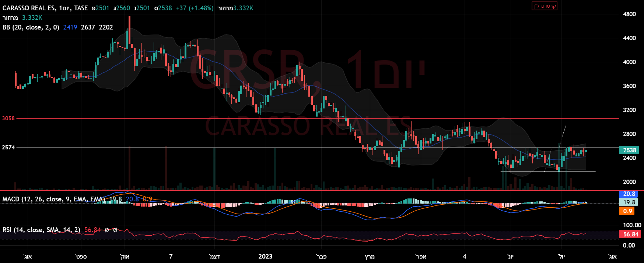Click the 'יונ' month label on time axis
Image resolution: width=644 pixels, height=263 pixels.
point(510,256)
